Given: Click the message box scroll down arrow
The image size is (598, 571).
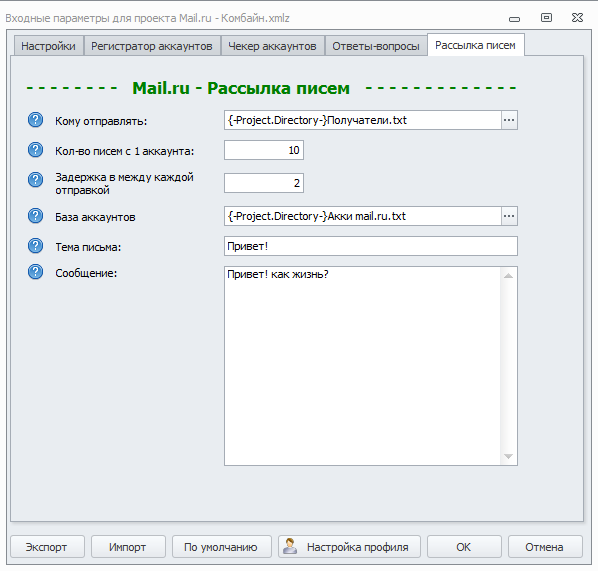Looking at the screenshot, I should click(x=508, y=456).
